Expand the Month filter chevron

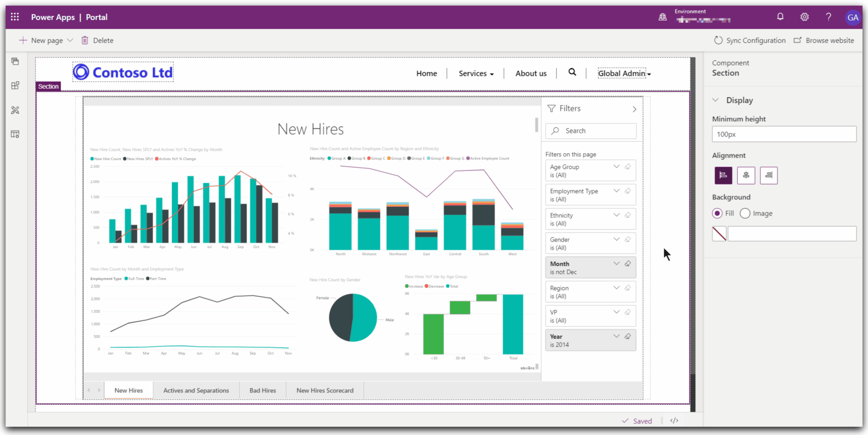point(617,264)
